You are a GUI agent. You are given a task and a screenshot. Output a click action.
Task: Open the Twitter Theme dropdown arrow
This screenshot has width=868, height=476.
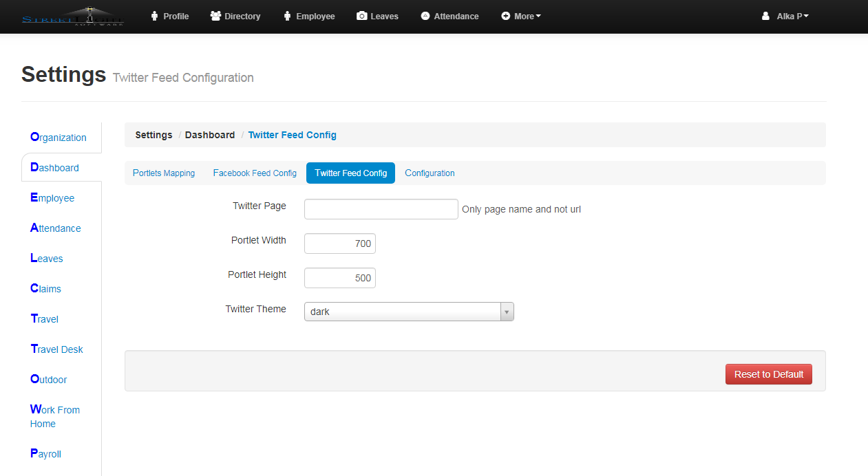[x=507, y=312]
